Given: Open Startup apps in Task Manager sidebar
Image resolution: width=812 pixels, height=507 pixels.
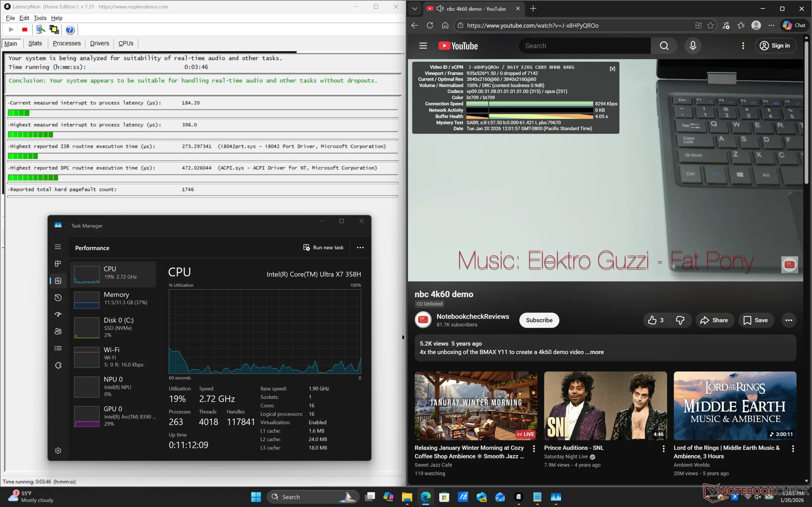Looking at the screenshot, I should click(58, 315).
